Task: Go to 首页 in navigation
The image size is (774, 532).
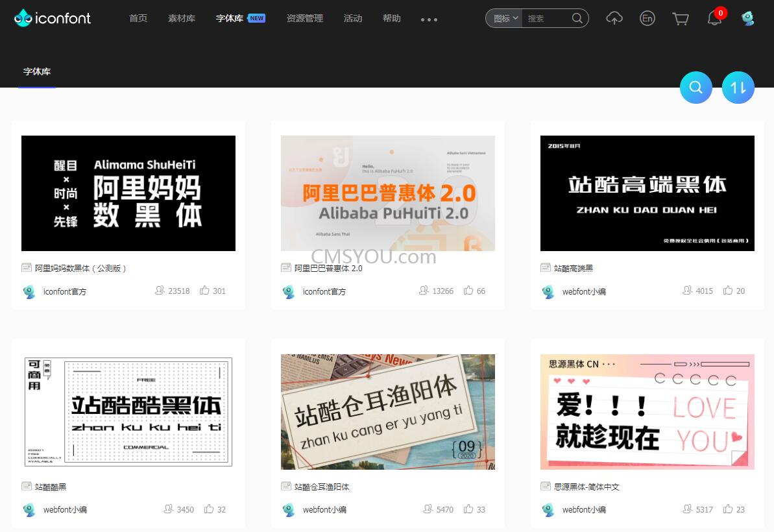Action: 138,18
